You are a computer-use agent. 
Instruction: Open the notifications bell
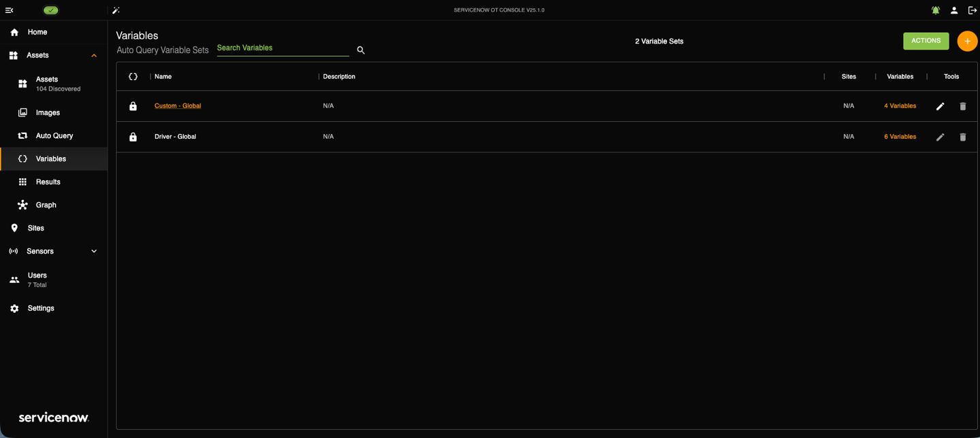coord(936,10)
